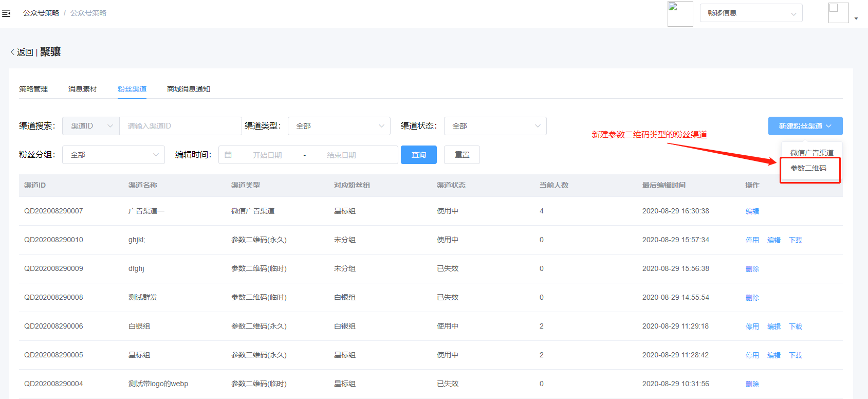Click the 请输入渠道ID input field

coord(180,126)
